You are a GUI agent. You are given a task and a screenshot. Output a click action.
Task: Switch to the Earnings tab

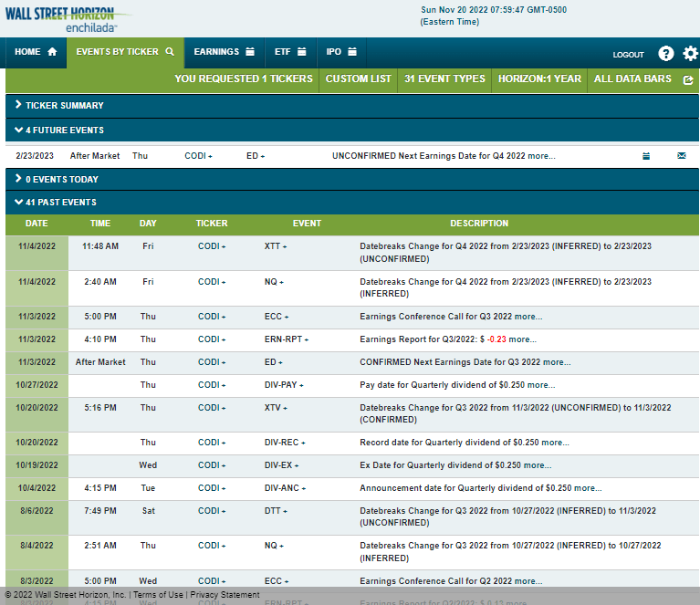(224, 52)
